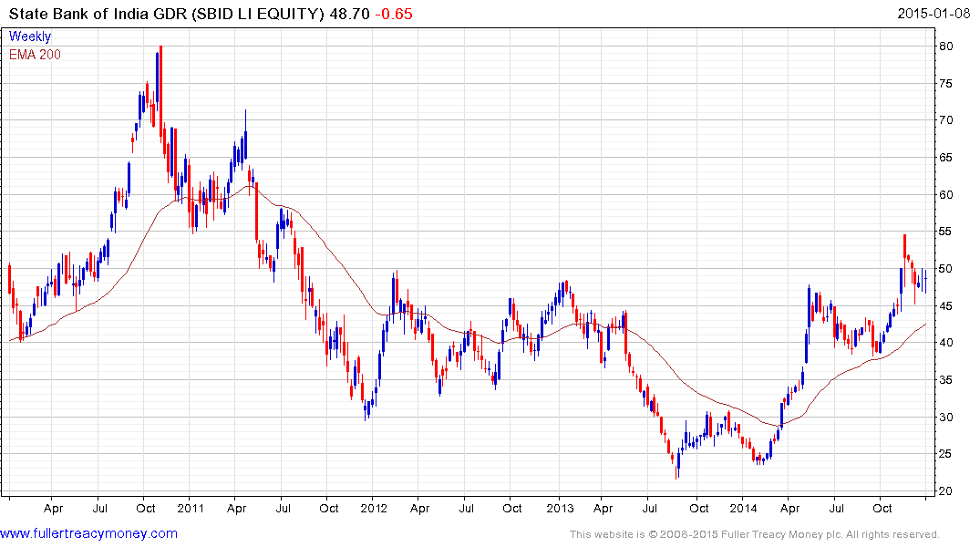Click the 30 price axis label
The width and height of the screenshot is (980, 547).
945,418
